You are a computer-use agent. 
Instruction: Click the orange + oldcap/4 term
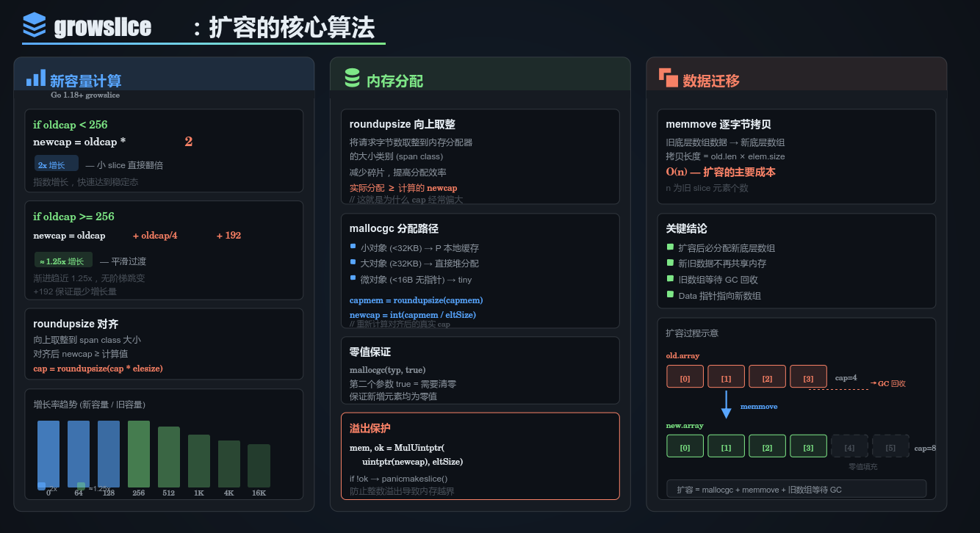155,236
